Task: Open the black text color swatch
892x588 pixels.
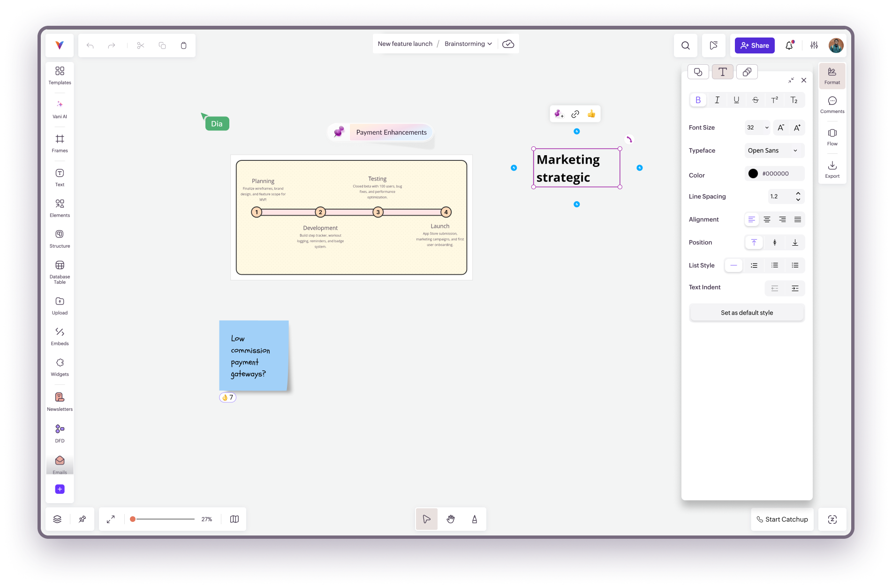Action: (753, 173)
